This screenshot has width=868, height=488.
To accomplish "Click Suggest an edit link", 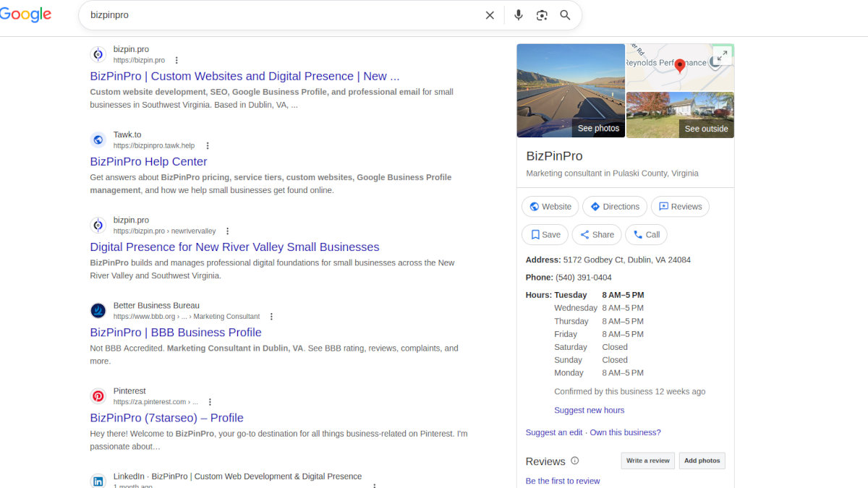I will coord(554,432).
